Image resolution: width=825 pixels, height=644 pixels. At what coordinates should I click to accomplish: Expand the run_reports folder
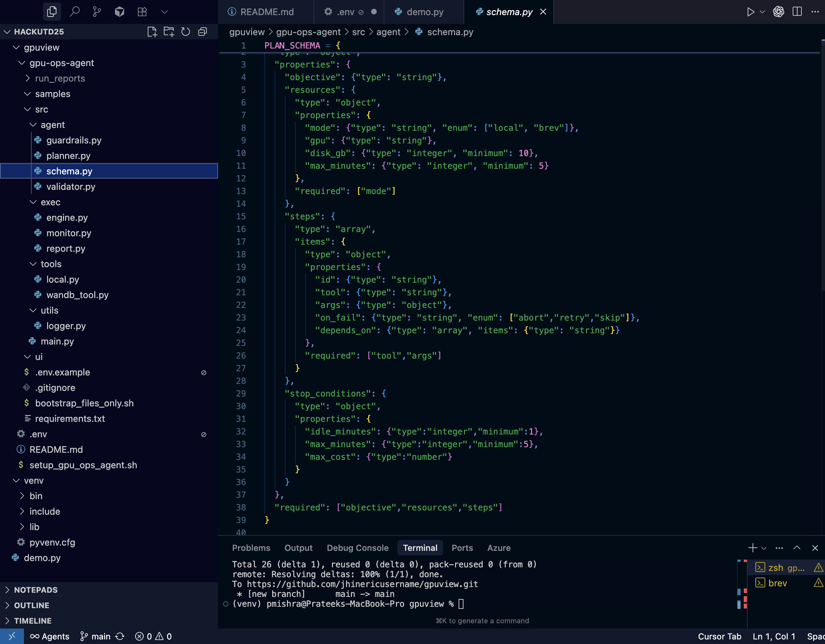(x=60, y=78)
